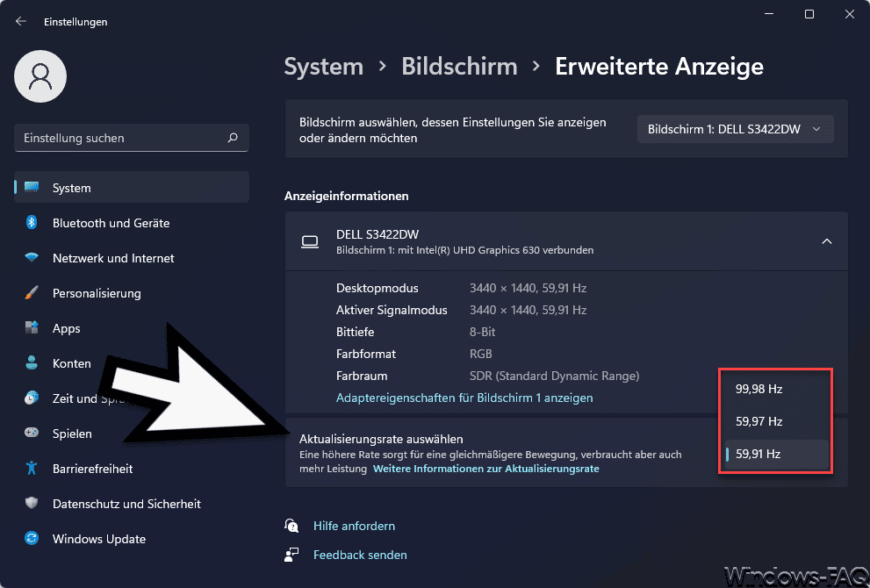Navigate to System breadcrumb
The image size is (870, 588).
[x=323, y=67]
